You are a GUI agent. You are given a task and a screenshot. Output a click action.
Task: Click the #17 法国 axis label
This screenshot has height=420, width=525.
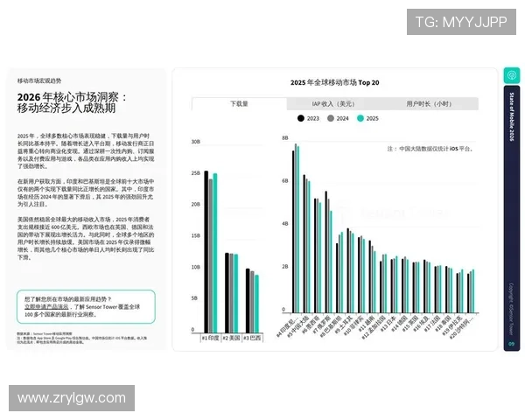(x=432, y=324)
